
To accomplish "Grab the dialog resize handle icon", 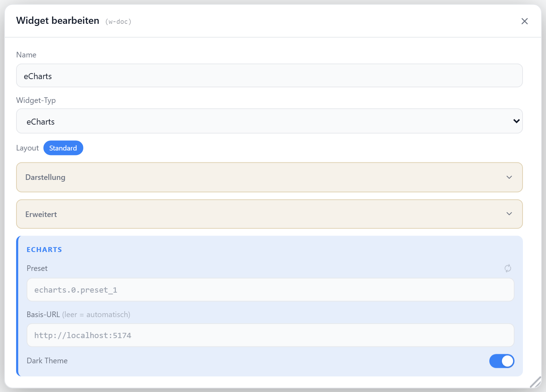I will (535, 382).
